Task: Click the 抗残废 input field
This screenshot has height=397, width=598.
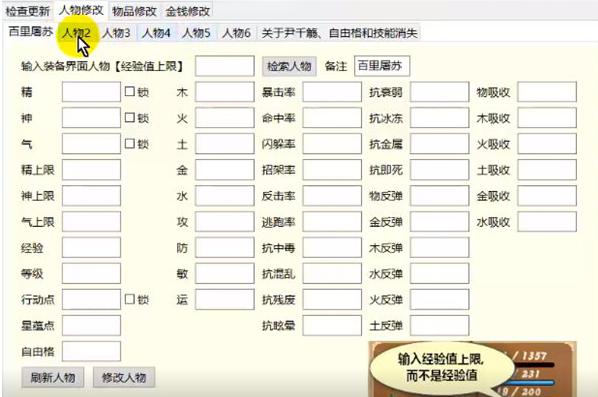Action: (332, 299)
